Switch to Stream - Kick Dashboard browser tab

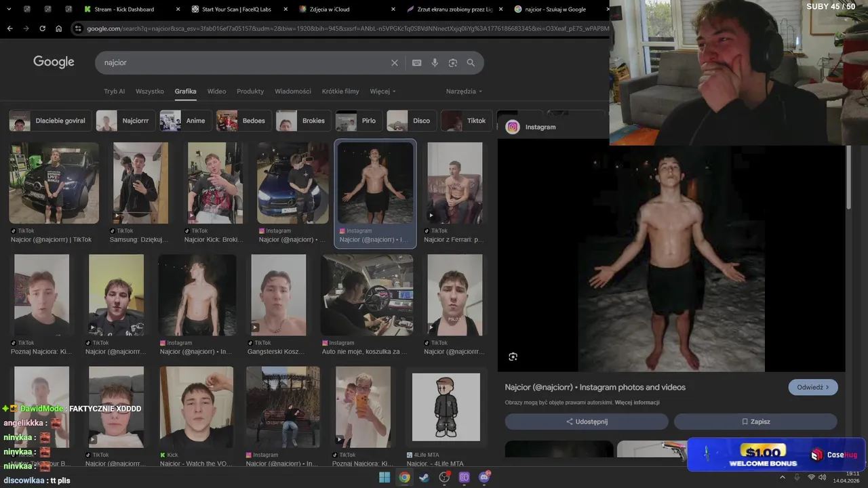(x=132, y=9)
